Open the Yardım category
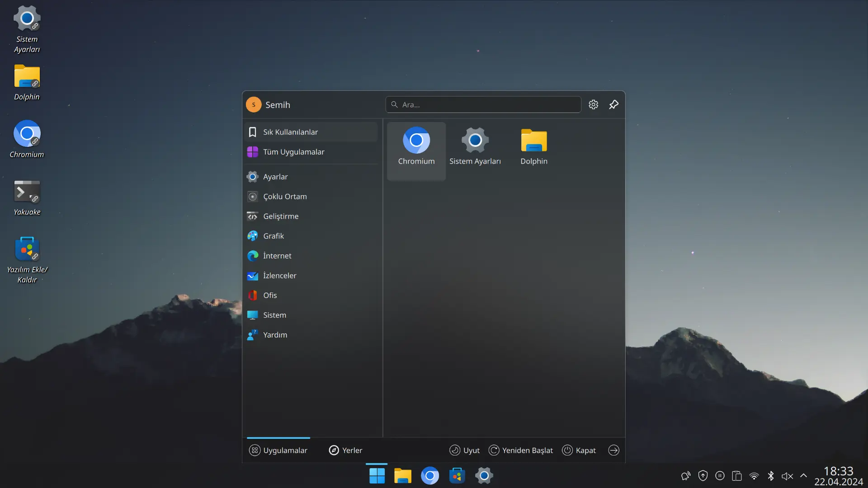The image size is (868, 488). click(311, 335)
